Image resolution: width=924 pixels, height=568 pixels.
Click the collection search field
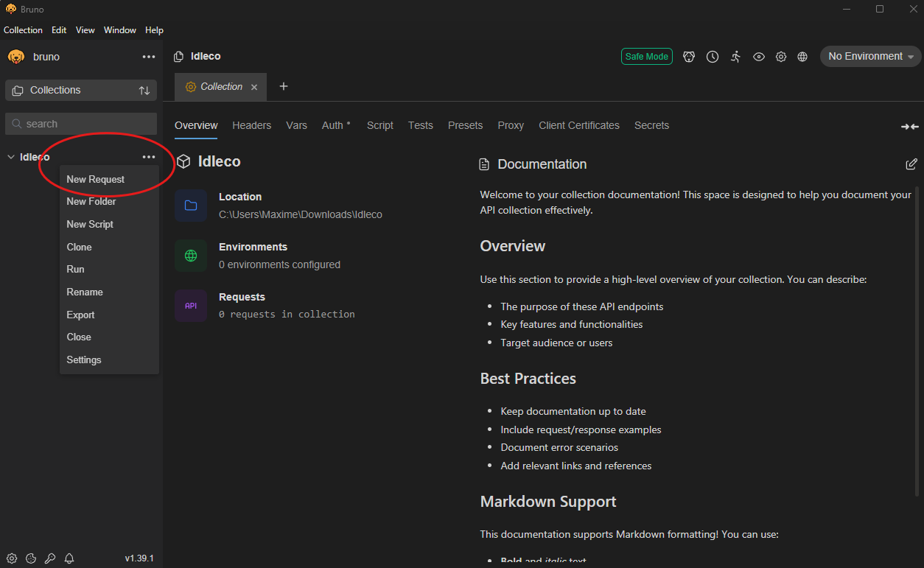pos(81,124)
